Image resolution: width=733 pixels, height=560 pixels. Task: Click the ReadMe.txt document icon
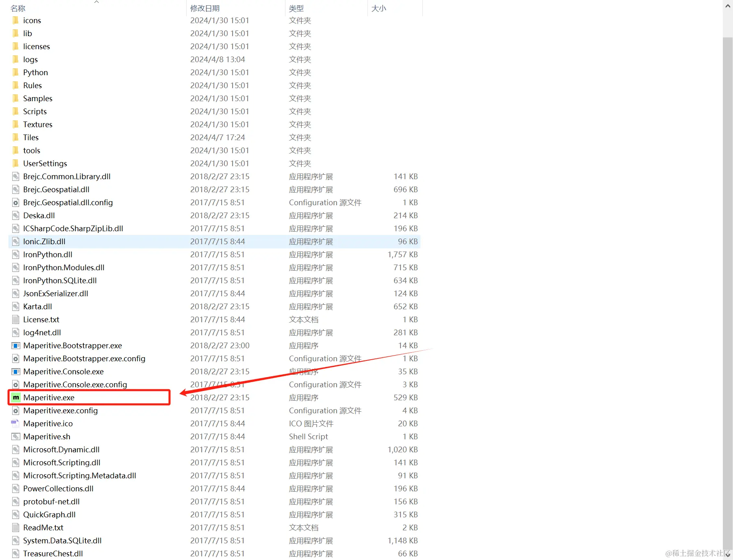pyautogui.click(x=16, y=527)
